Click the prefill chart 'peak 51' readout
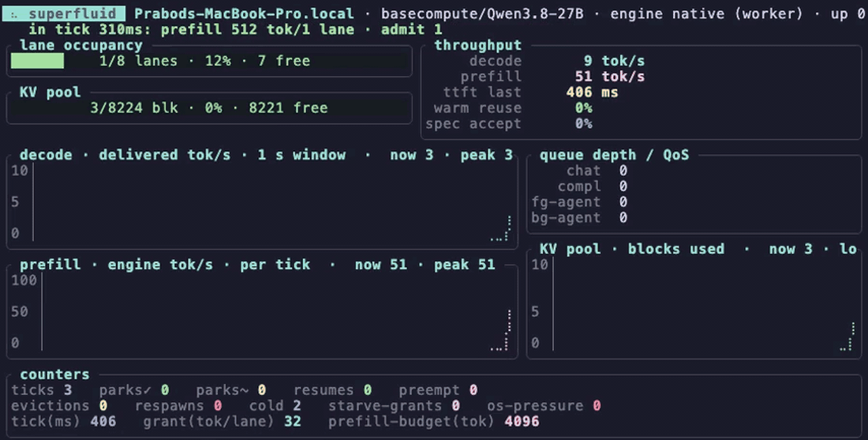This screenshot has width=868, height=440. (x=465, y=265)
